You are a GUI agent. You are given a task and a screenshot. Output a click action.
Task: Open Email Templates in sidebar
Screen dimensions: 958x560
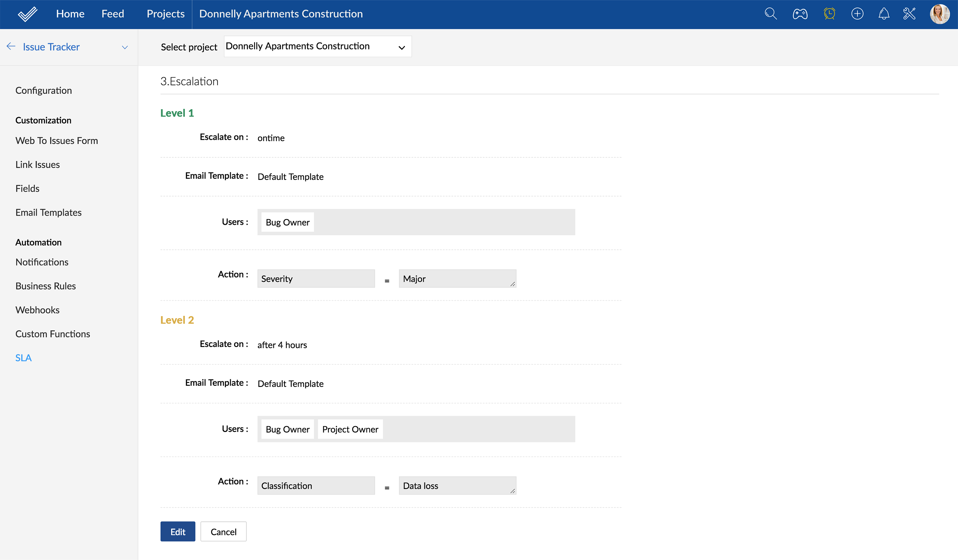point(48,212)
